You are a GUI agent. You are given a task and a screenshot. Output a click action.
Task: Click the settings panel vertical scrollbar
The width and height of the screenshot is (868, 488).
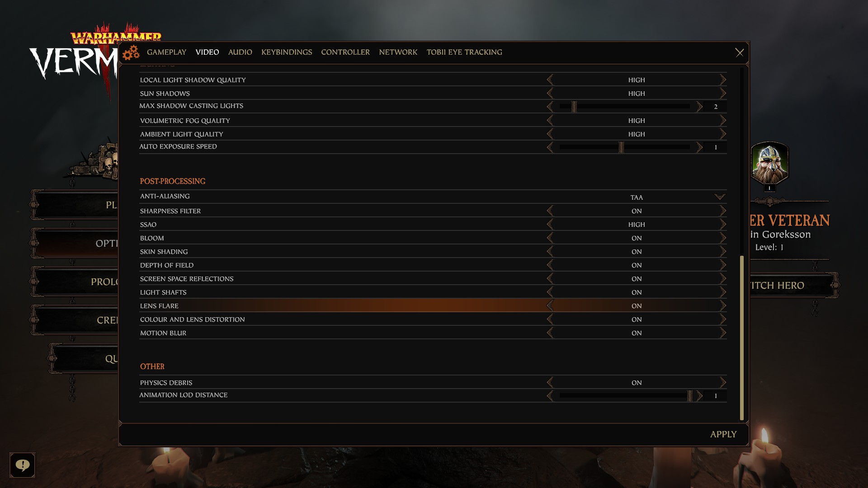pyautogui.click(x=741, y=338)
